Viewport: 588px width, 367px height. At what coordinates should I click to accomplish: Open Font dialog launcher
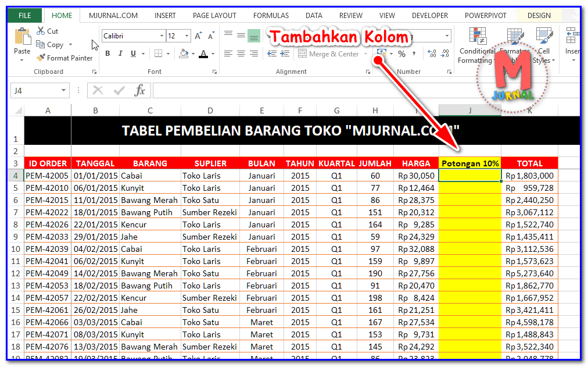point(214,72)
